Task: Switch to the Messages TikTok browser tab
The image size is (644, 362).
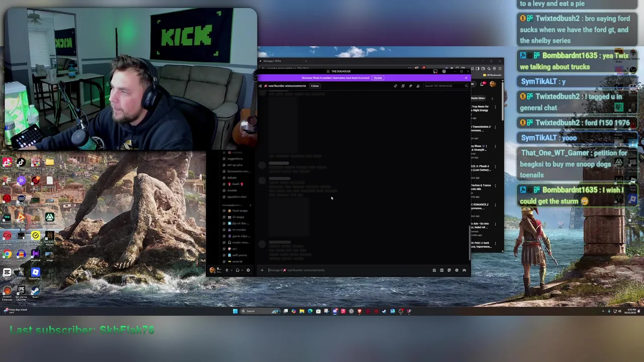Action: pos(279,61)
